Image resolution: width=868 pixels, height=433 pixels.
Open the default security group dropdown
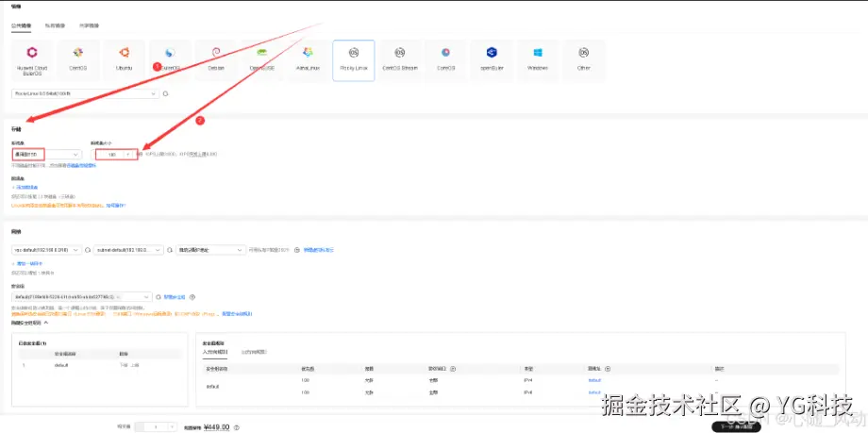(81, 297)
